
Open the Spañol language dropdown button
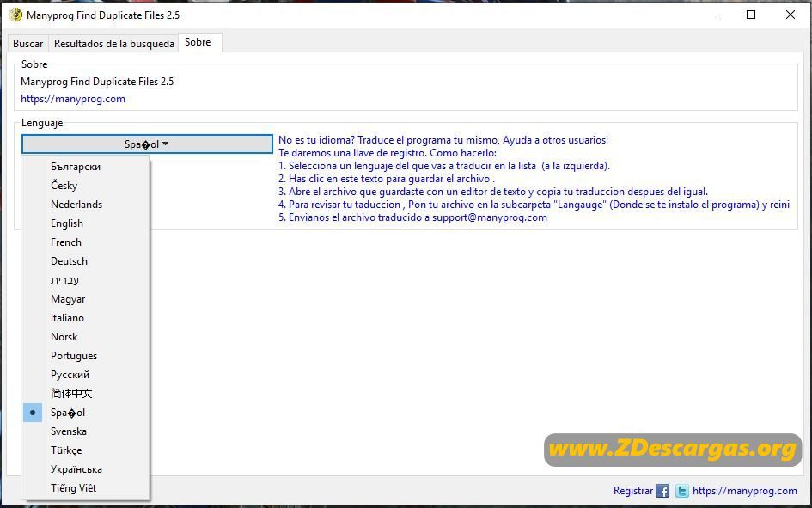(x=147, y=144)
